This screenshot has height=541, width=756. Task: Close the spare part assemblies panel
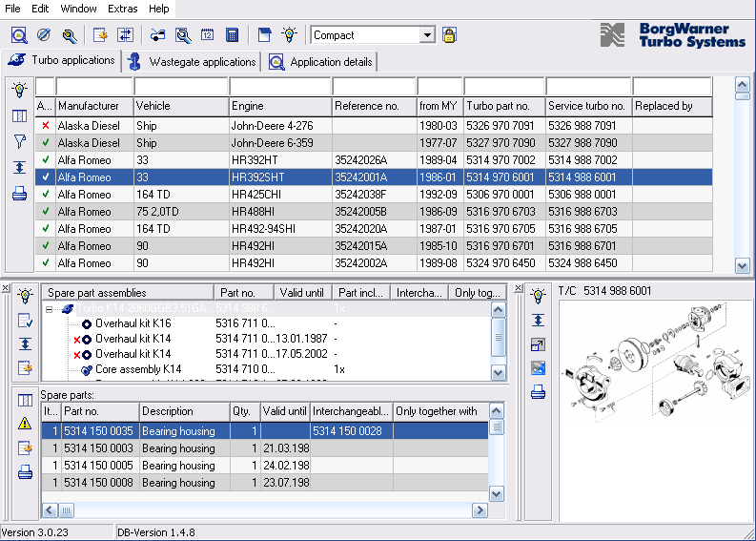6,287
